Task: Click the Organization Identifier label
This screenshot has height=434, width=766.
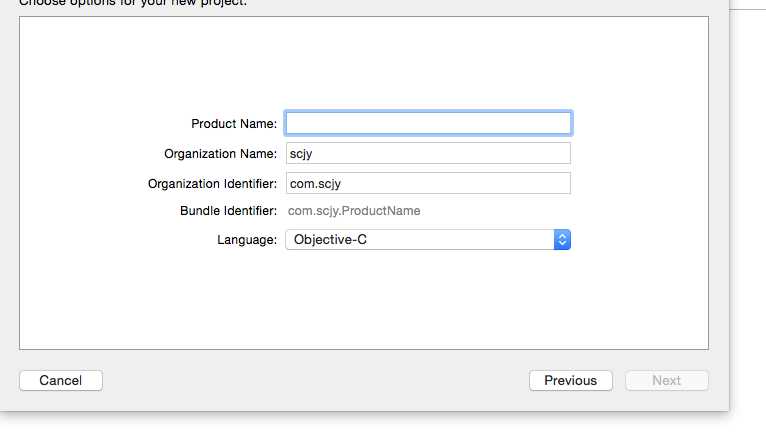Action: click(213, 184)
